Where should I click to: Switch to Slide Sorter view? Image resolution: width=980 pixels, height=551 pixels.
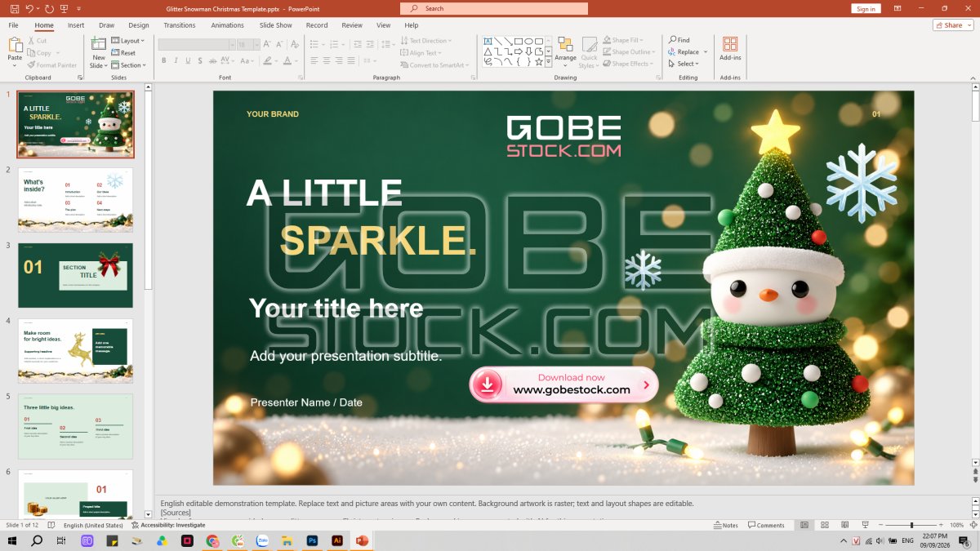pos(825,525)
